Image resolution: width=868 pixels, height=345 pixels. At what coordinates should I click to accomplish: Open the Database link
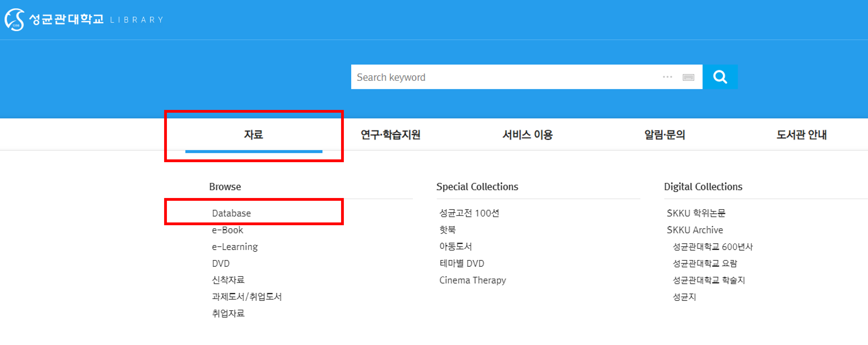pyautogui.click(x=231, y=213)
